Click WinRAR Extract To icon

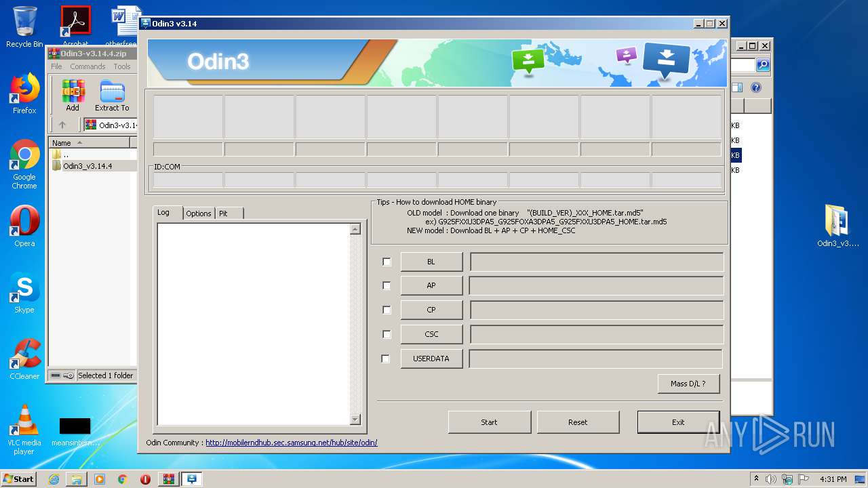tap(112, 96)
